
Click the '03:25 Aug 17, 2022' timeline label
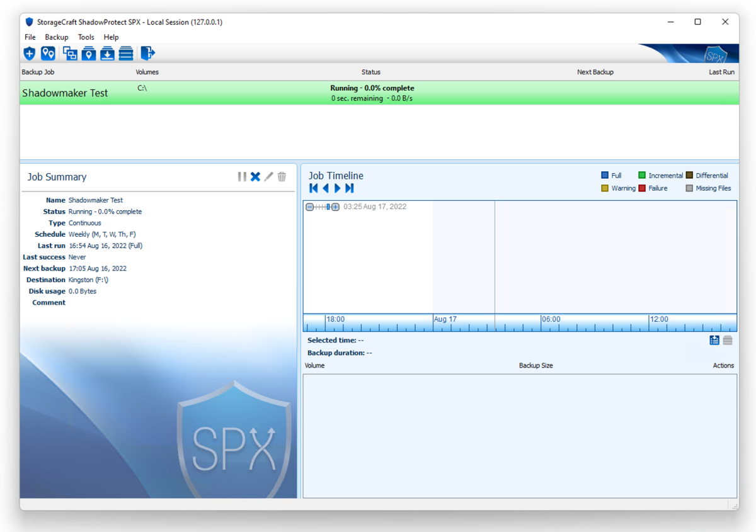[375, 207]
